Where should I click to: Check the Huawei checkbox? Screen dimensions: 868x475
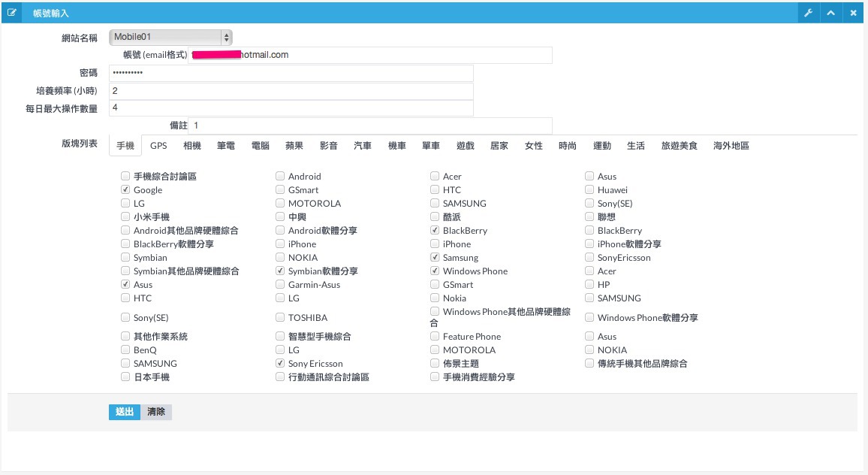[589, 189]
